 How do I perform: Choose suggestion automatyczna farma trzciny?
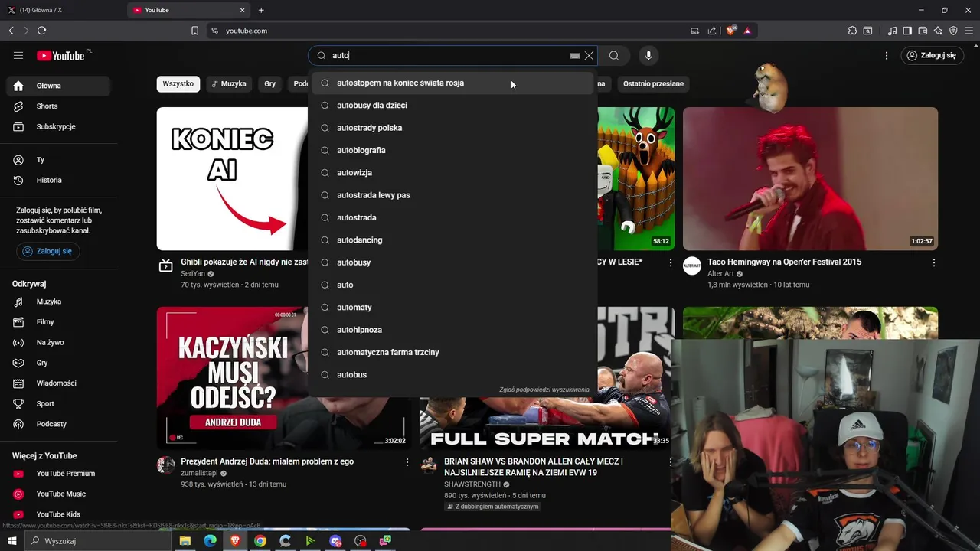coord(452,352)
